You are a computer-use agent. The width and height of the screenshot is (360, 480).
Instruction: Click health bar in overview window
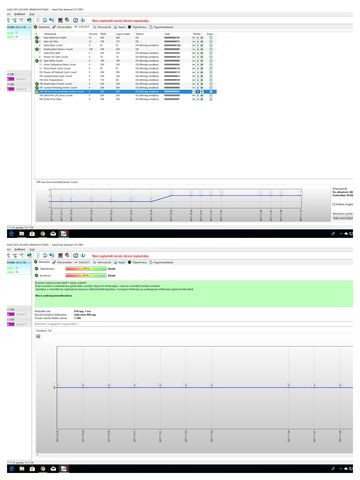(86, 276)
